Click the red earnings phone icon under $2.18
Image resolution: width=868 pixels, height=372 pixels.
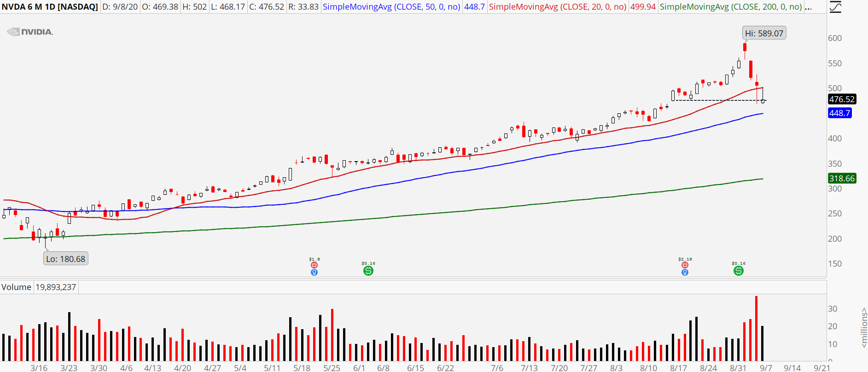click(x=685, y=265)
